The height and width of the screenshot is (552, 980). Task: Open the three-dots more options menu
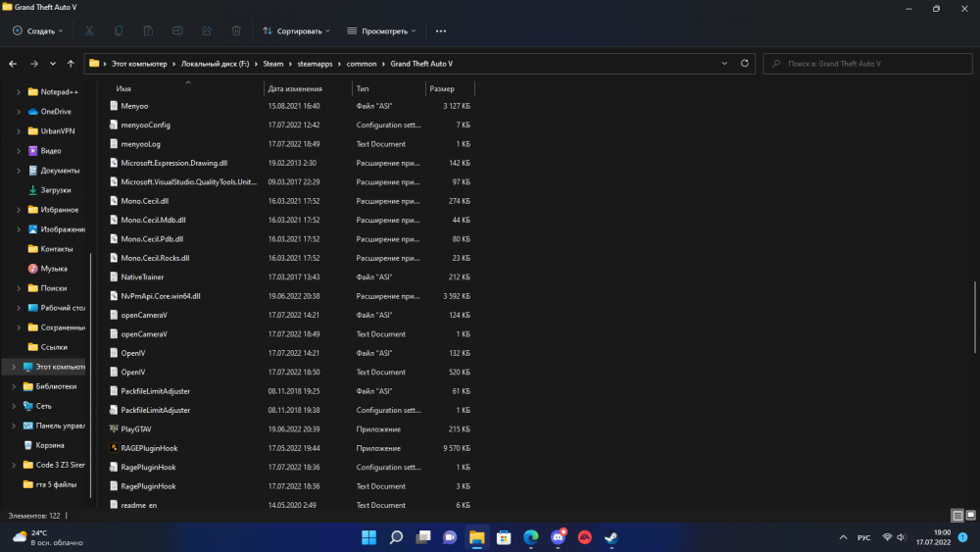441,31
